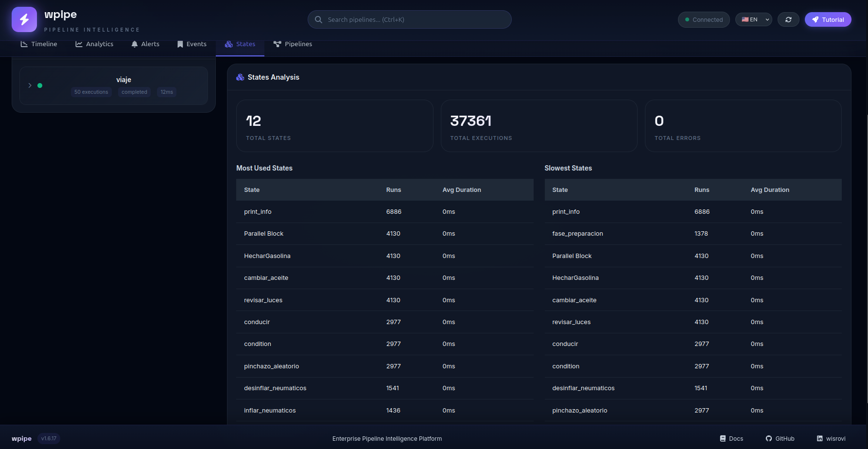868x449 pixels.
Task: Focus the Search pipelines field
Action: point(409,19)
